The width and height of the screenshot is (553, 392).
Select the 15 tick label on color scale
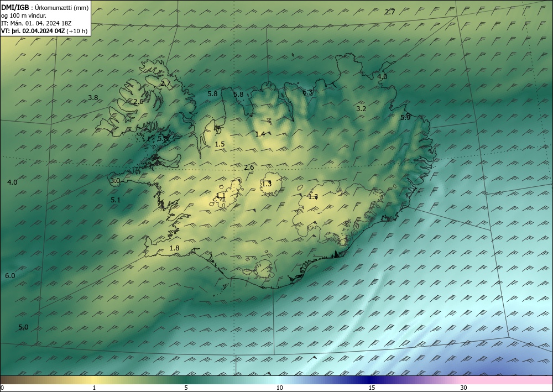[x=372, y=388]
